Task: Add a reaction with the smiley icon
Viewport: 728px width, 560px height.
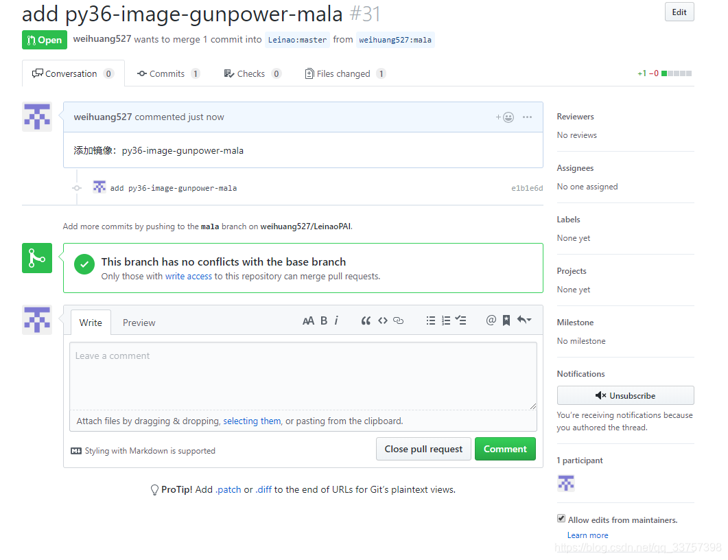Action: coord(505,117)
